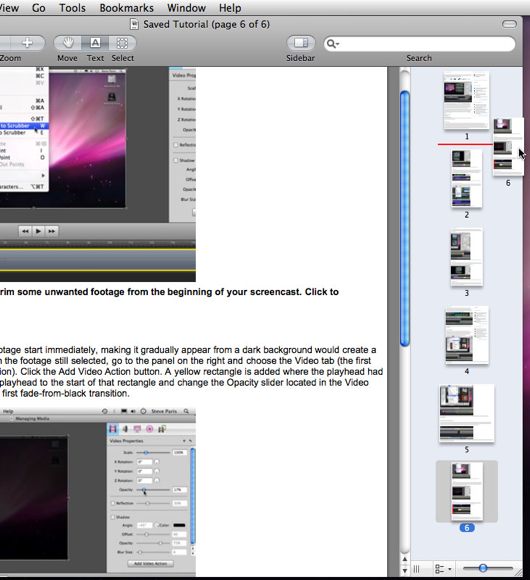Open the search magnifier options dropdown
Image resolution: width=530 pixels, height=580 pixels.
pyautogui.click(x=332, y=44)
